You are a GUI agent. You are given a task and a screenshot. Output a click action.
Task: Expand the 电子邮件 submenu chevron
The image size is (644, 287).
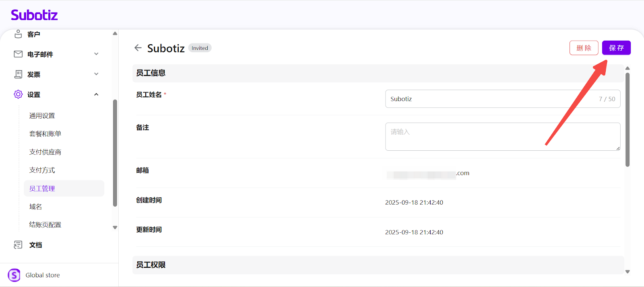click(x=96, y=54)
